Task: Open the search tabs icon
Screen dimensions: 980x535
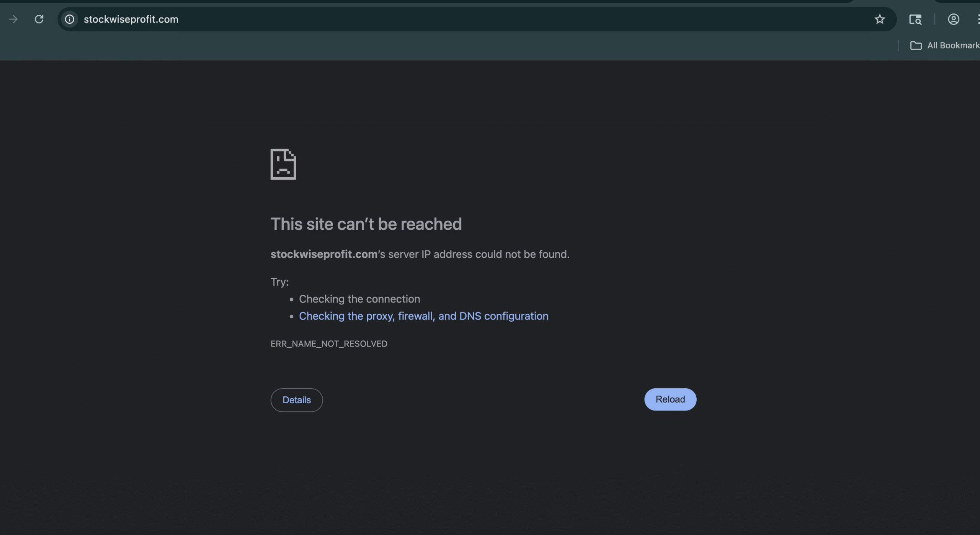Action: 915,19
